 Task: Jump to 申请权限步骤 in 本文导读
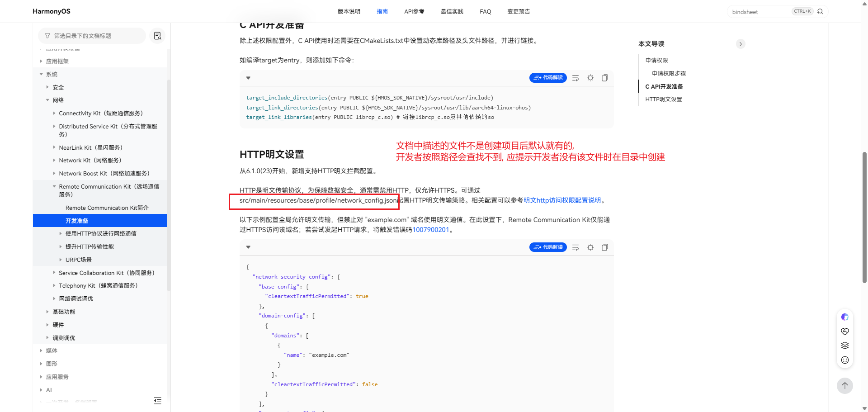point(669,73)
